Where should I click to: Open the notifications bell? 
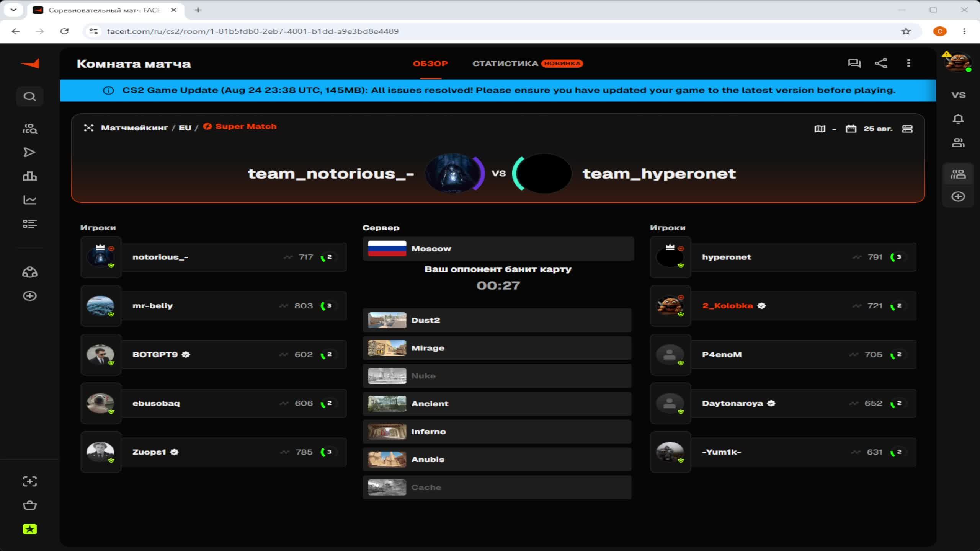[x=958, y=119]
